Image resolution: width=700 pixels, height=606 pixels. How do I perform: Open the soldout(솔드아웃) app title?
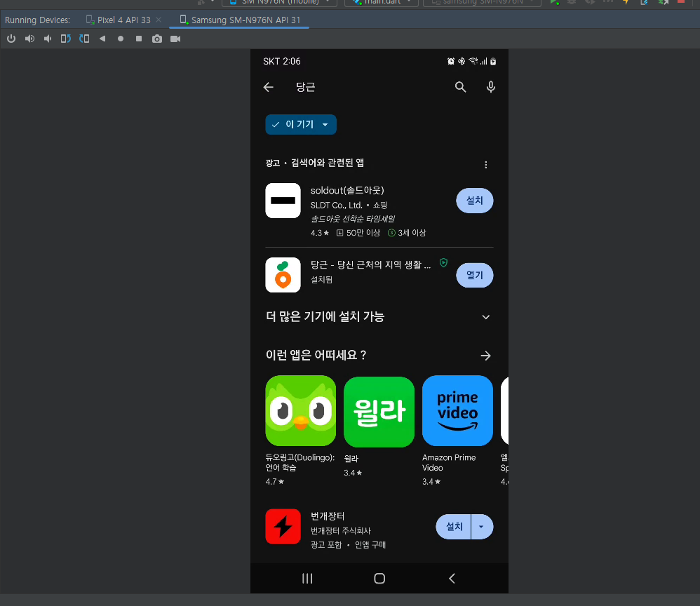click(x=347, y=191)
